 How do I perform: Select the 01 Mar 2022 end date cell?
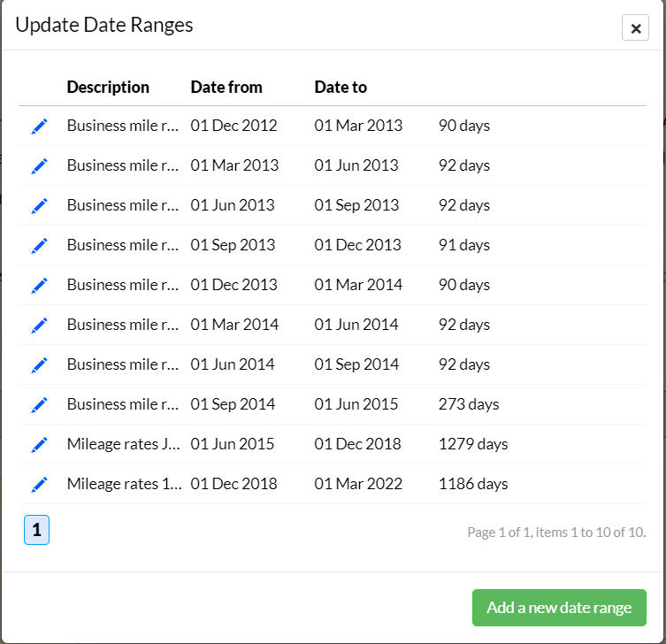pos(358,484)
